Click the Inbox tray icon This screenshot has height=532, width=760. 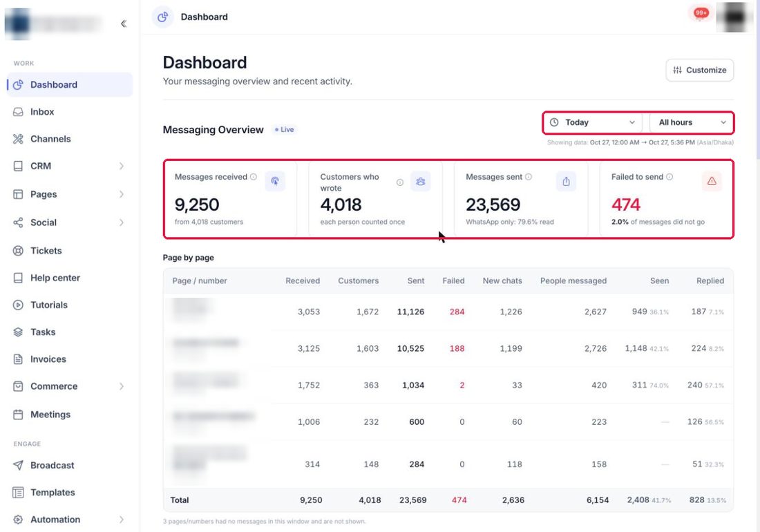tap(18, 112)
